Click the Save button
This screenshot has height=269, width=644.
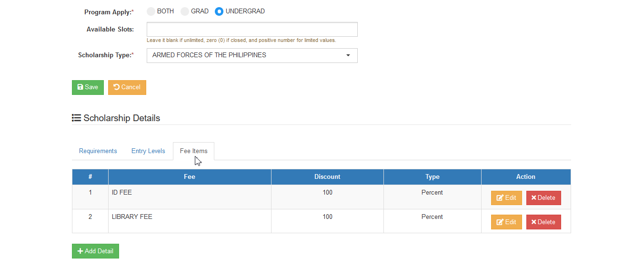pyautogui.click(x=88, y=87)
